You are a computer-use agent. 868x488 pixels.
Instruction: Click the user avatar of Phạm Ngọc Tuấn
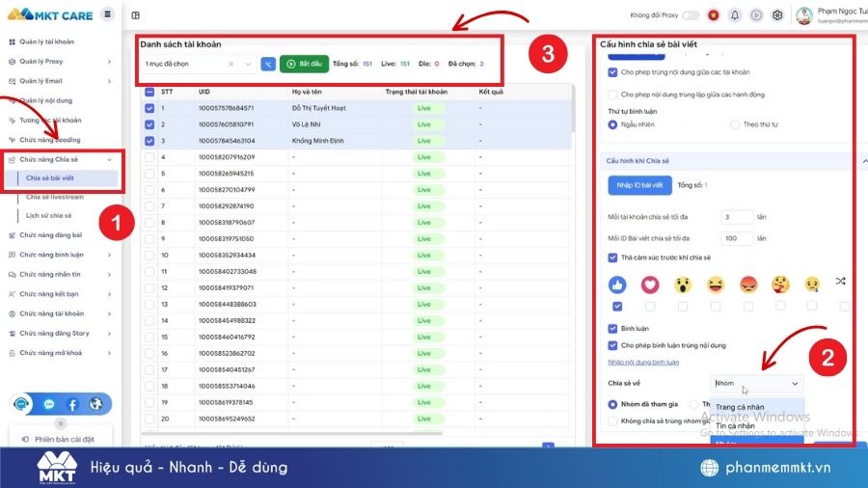coord(803,15)
